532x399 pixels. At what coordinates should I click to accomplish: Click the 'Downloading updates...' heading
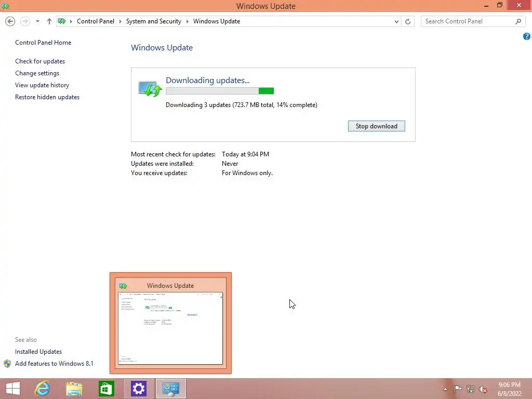[x=207, y=81]
